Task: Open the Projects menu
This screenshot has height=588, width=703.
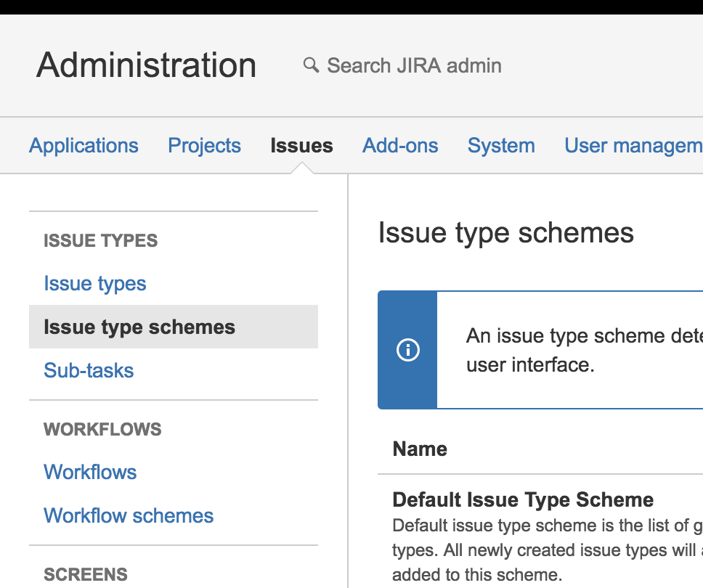Action: pos(204,145)
